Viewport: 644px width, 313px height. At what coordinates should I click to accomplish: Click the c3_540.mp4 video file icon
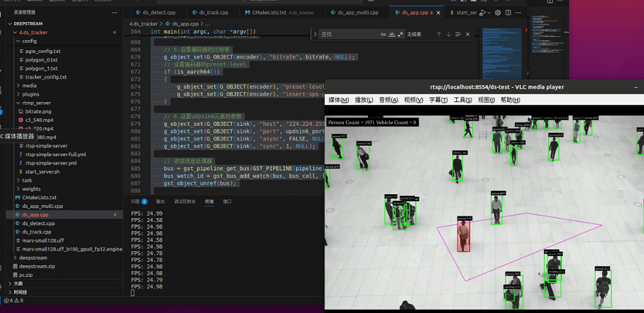(21, 120)
